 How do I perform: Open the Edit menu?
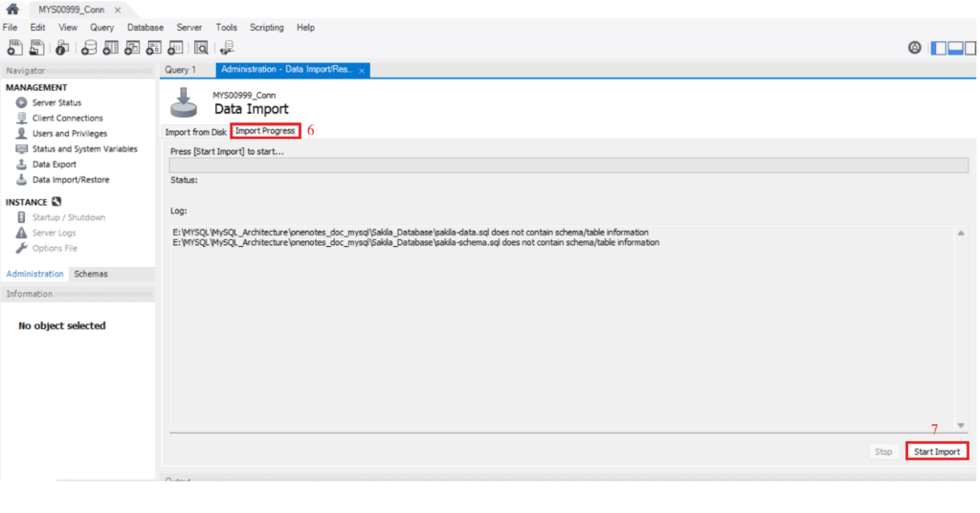click(x=37, y=28)
